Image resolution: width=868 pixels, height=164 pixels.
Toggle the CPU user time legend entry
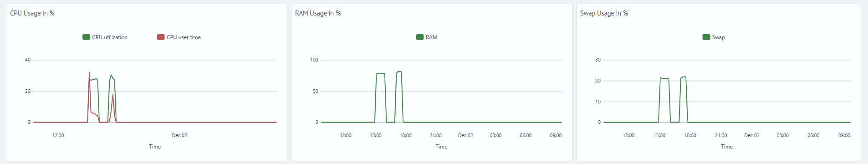[x=179, y=37]
